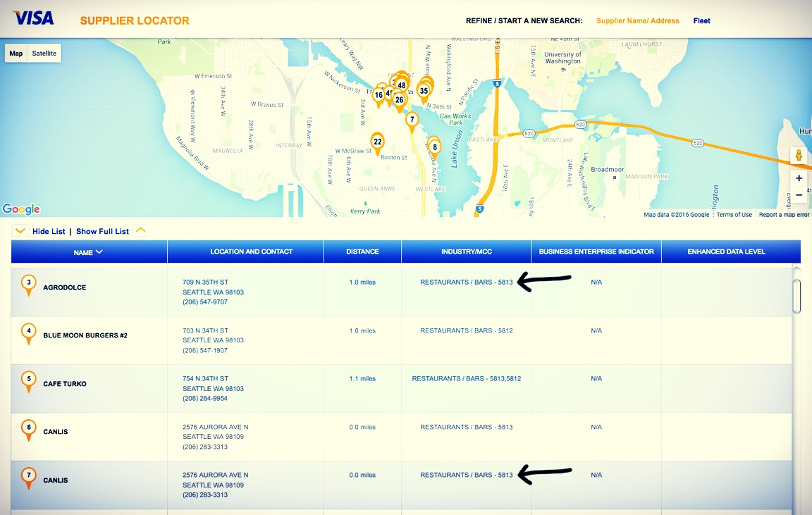This screenshot has height=515, width=812.
Task: Click the Google logo on map
Action: click(21, 209)
